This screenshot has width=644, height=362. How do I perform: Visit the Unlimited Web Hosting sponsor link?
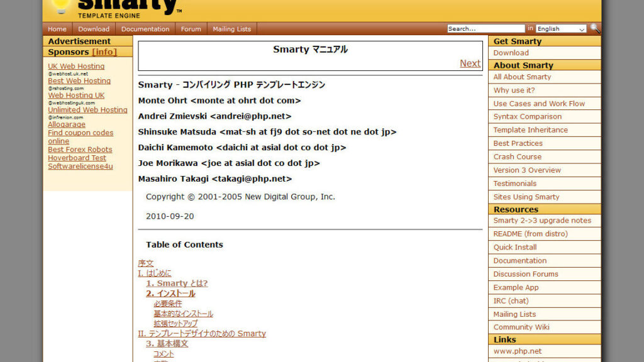(x=87, y=109)
